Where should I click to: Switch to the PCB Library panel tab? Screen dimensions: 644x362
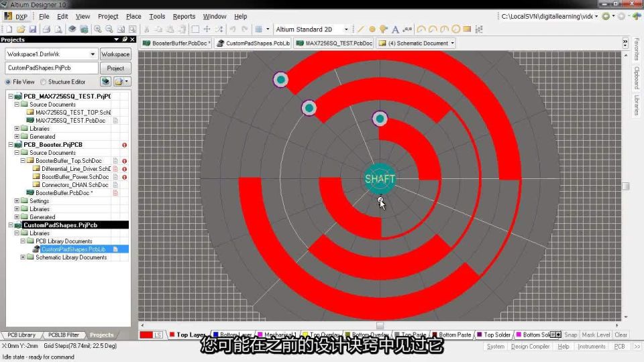pyautogui.click(x=21, y=335)
